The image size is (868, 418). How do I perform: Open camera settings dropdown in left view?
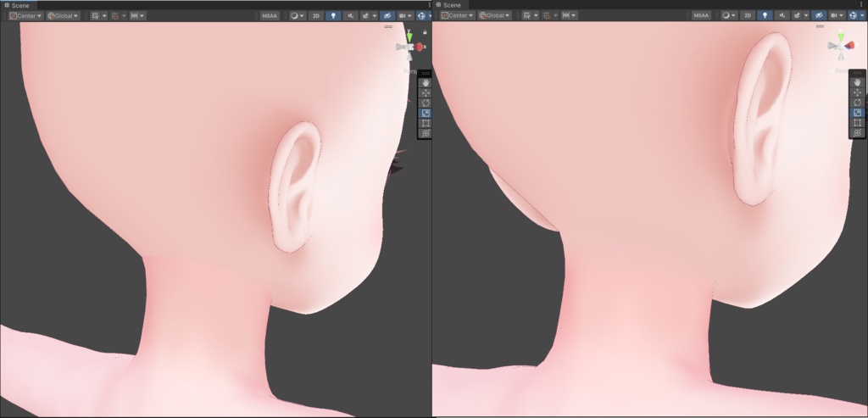(x=405, y=15)
